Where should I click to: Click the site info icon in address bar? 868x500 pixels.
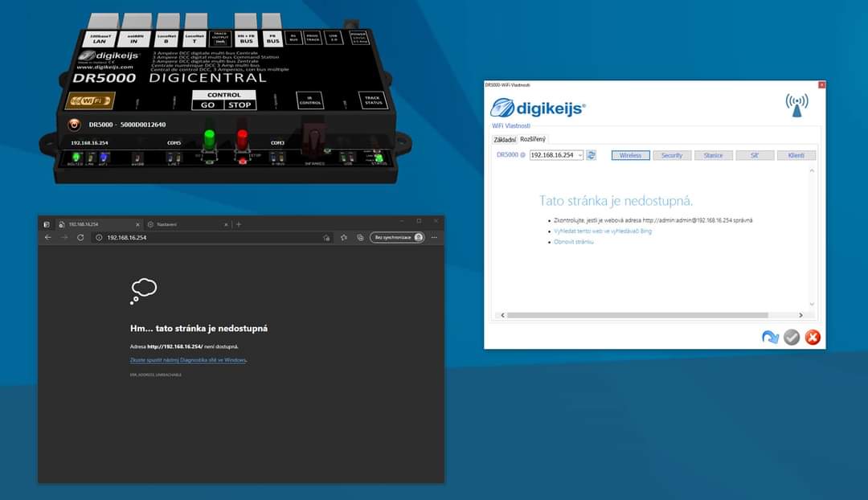99,237
